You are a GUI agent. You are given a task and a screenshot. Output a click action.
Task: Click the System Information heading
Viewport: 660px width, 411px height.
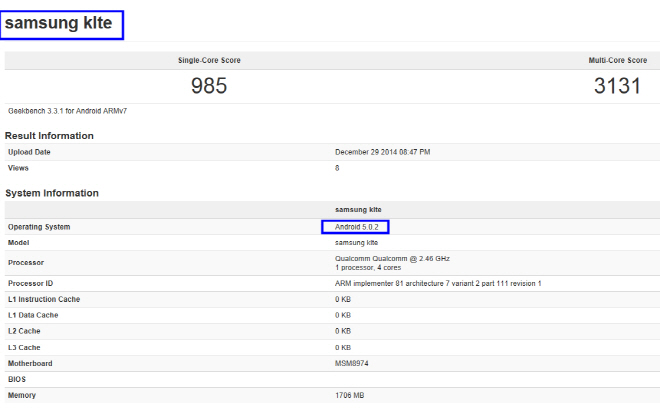[x=52, y=193]
